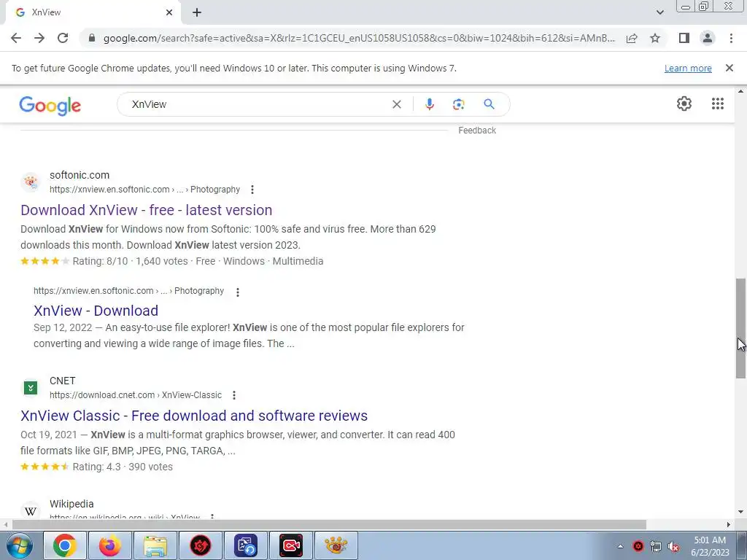Image resolution: width=747 pixels, height=560 pixels.
Task: Click the horizontal scrollbar right arrow
Action: pos(729,525)
